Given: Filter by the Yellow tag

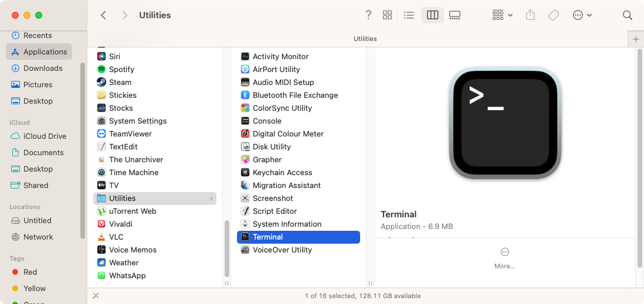Looking at the screenshot, I should pyautogui.click(x=29, y=288).
